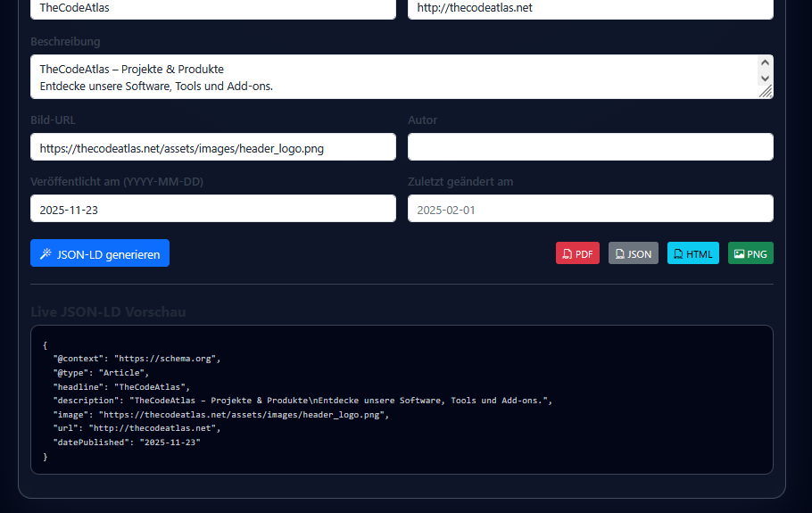Download the JSON file
This screenshot has width=812, height=513.
click(x=634, y=253)
